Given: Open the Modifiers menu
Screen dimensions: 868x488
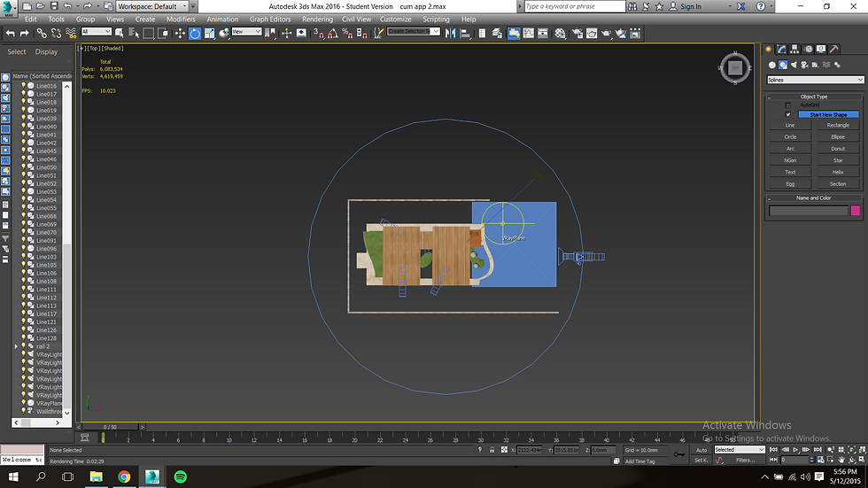Looking at the screenshot, I should pos(181,19).
